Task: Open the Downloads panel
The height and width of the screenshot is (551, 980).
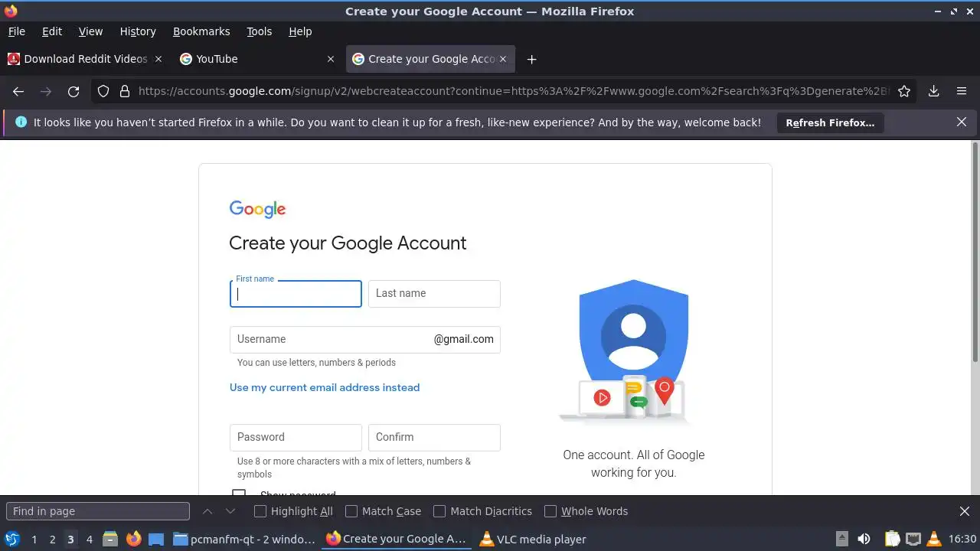Action: (x=934, y=91)
